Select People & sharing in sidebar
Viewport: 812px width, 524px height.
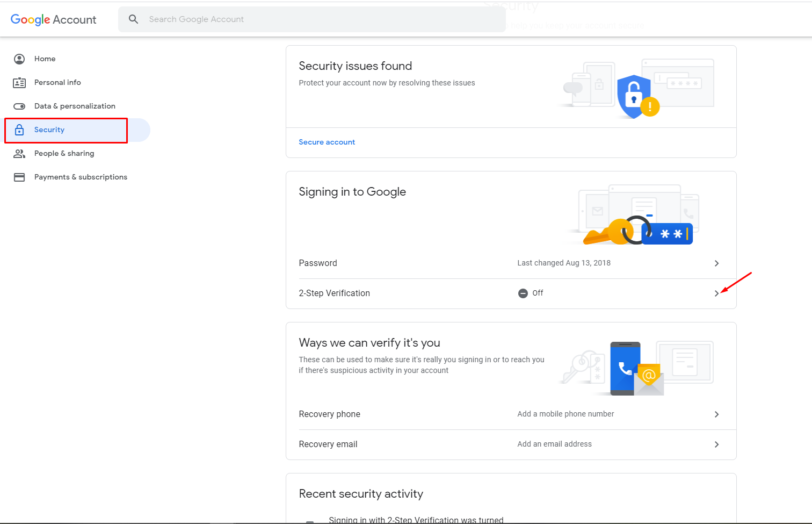tap(64, 154)
